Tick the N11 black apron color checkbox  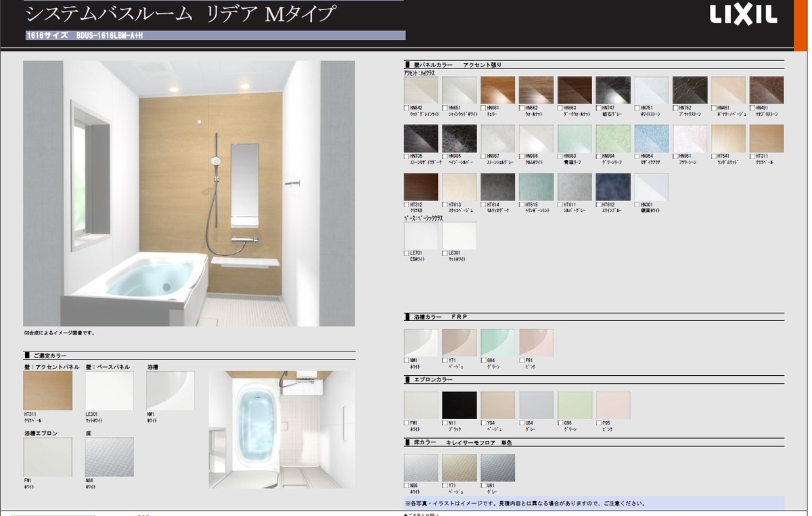click(445, 423)
